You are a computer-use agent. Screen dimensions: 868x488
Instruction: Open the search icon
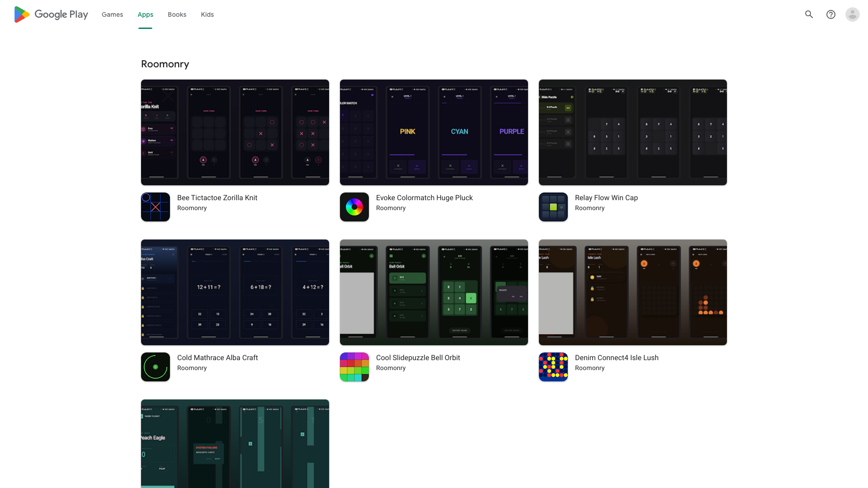809,14
